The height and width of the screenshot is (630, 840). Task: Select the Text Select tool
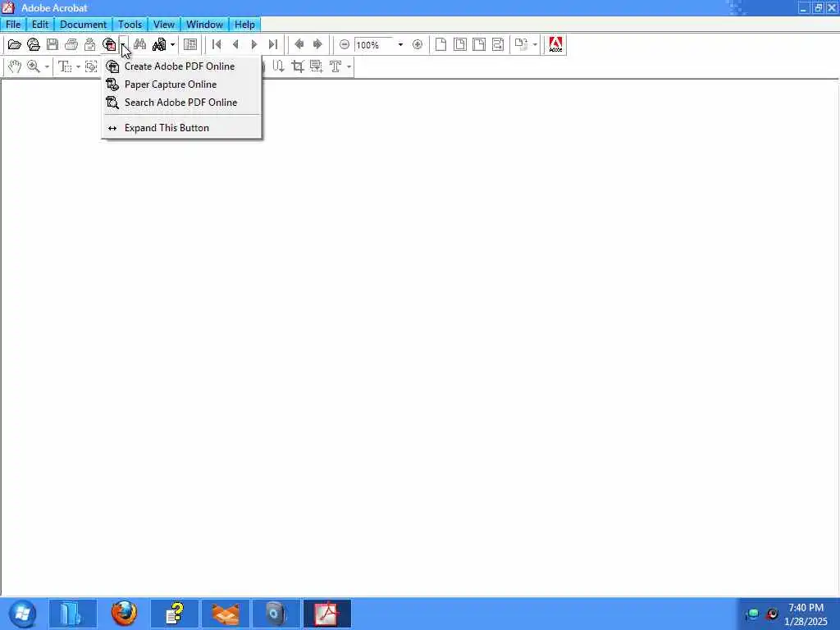65,67
